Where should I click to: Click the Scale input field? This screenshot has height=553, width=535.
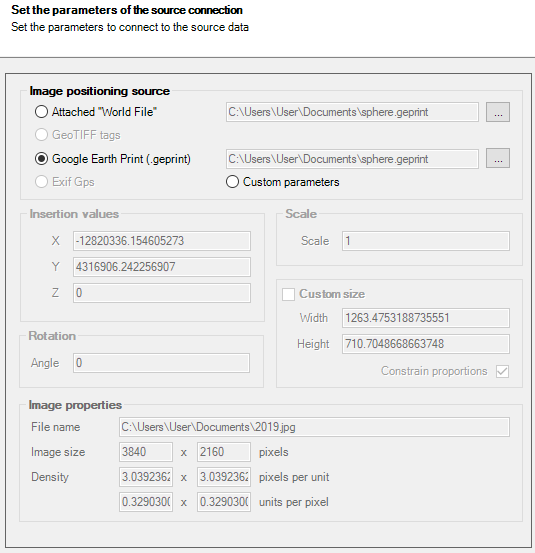click(x=426, y=241)
